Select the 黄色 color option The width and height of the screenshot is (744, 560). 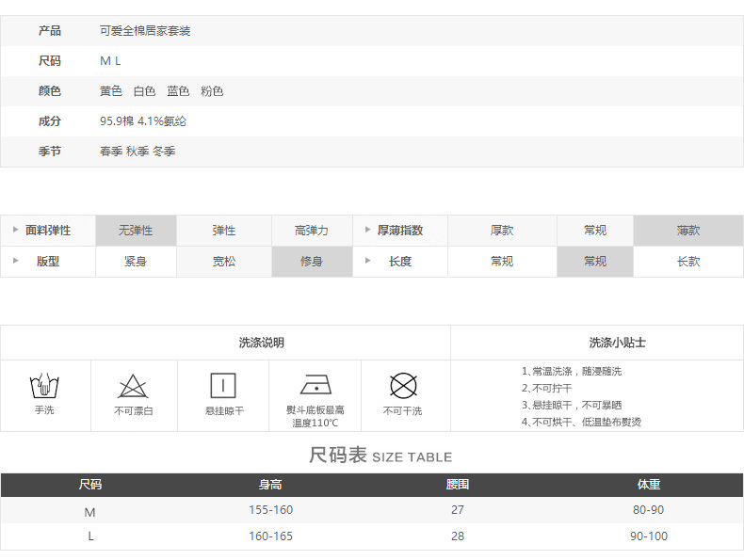point(111,91)
